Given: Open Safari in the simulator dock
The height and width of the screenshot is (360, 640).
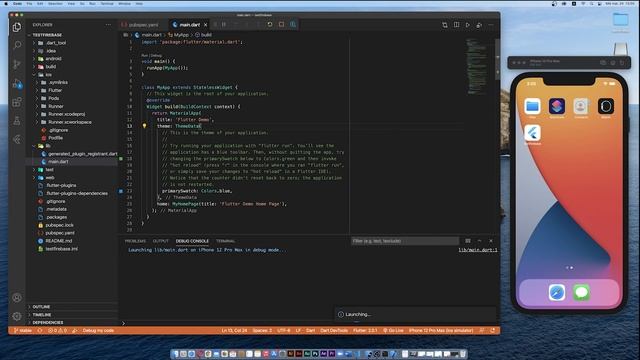Looking at the screenshot, I should tap(557, 292).
